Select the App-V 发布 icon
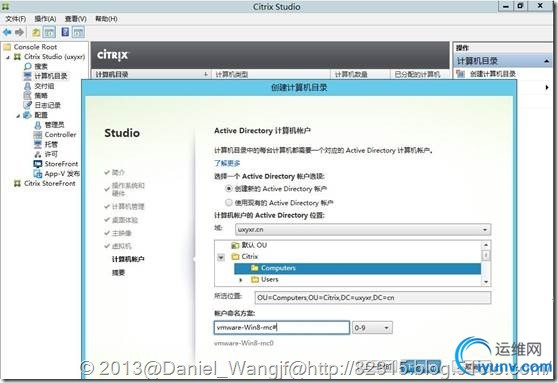 38,174
